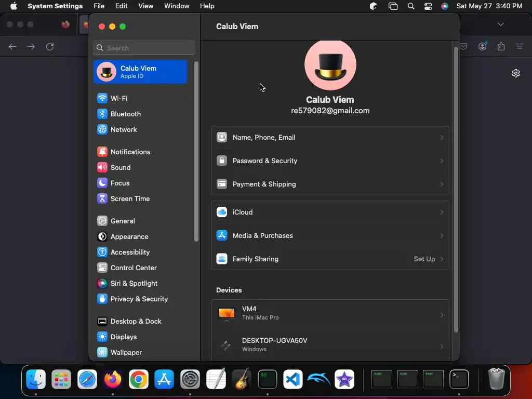This screenshot has width=532, height=399.
Task: Open Privacy & Security settings
Action: coord(140,299)
